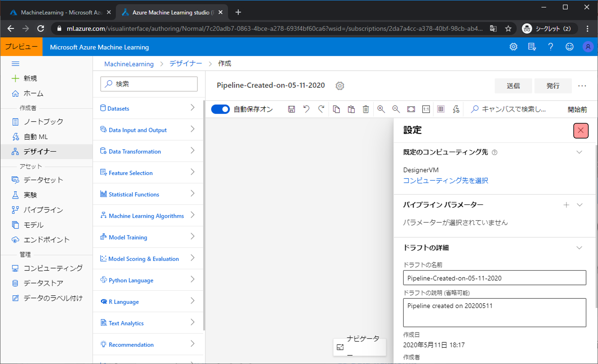Add a pipeline parameter with plus icon
This screenshot has width=598, height=364.
[x=566, y=205]
